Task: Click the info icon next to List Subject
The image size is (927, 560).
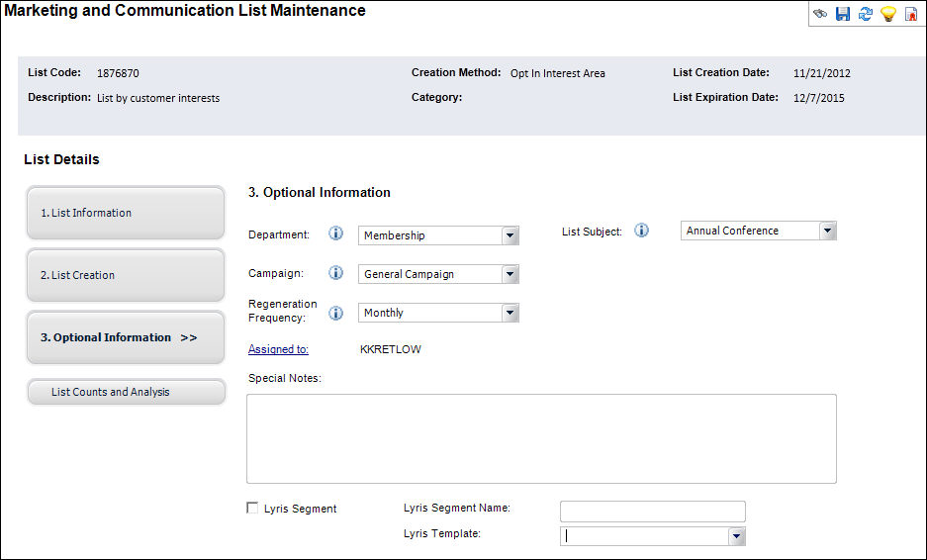Action: pyautogui.click(x=642, y=231)
